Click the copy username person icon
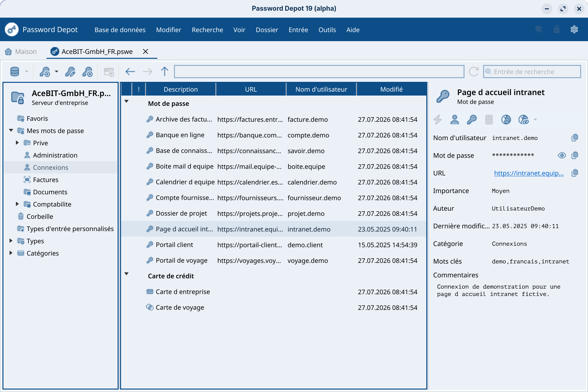Image resolution: width=588 pixels, height=392 pixels. tap(454, 120)
